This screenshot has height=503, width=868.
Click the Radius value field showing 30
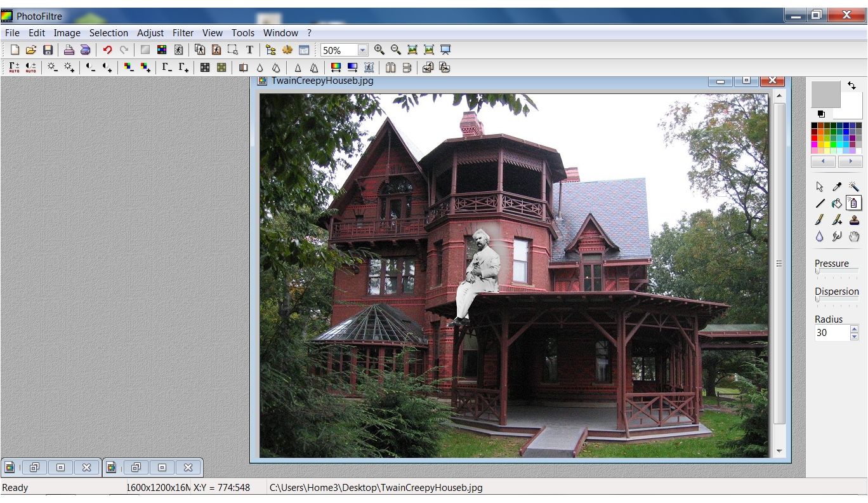coord(832,333)
